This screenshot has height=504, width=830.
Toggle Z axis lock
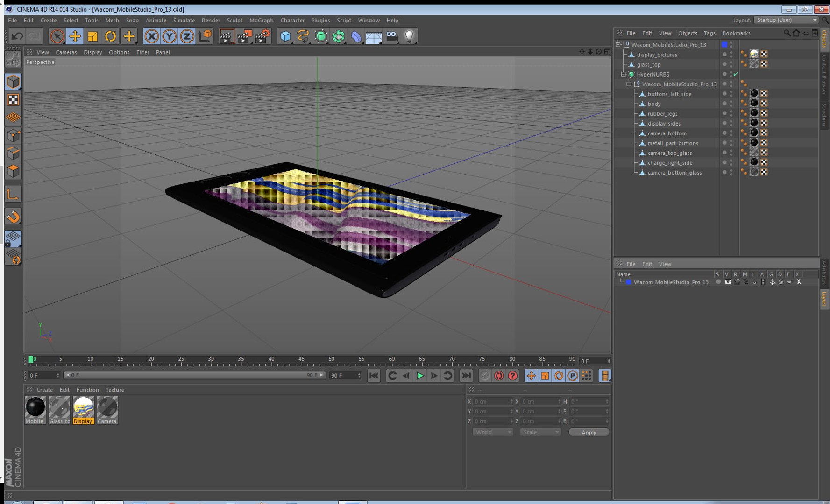187,36
